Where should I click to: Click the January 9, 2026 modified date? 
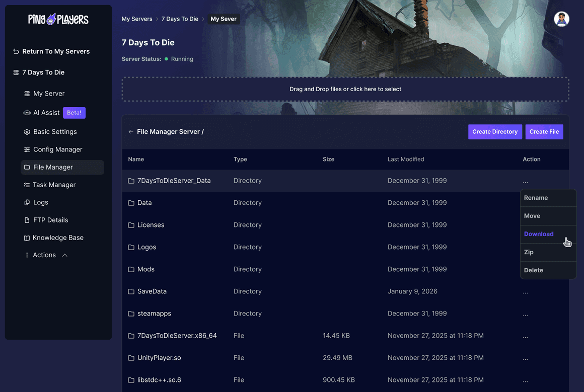412,291
